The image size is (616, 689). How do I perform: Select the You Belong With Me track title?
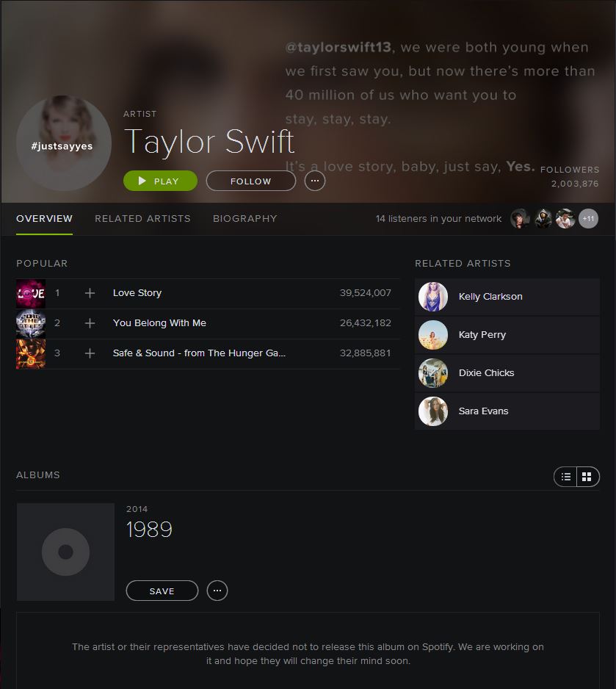coord(159,323)
